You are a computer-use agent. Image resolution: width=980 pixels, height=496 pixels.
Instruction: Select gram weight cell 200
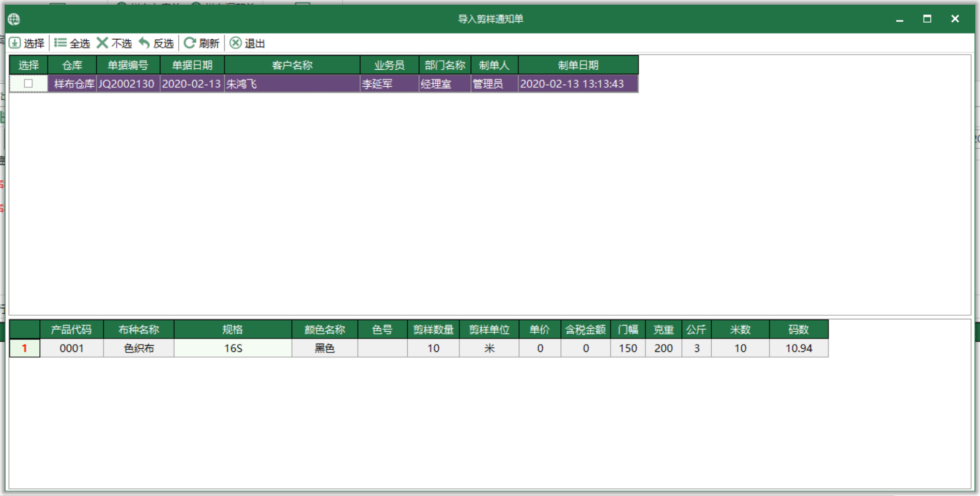(x=664, y=348)
